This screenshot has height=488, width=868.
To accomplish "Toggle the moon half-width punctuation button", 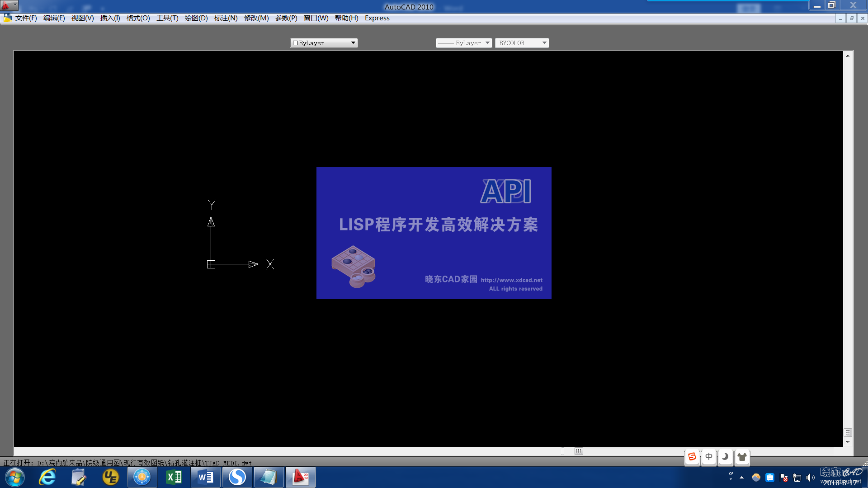I will (725, 457).
